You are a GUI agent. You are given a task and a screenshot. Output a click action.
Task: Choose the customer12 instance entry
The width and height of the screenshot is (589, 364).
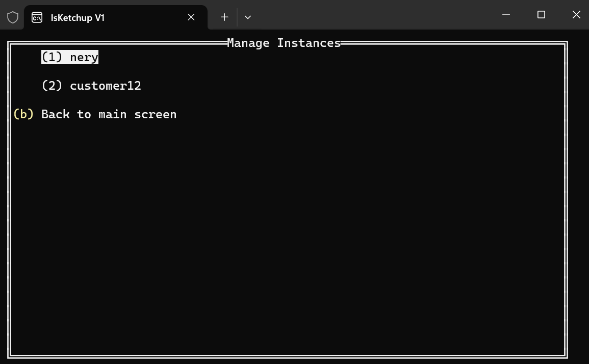coord(91,86)
